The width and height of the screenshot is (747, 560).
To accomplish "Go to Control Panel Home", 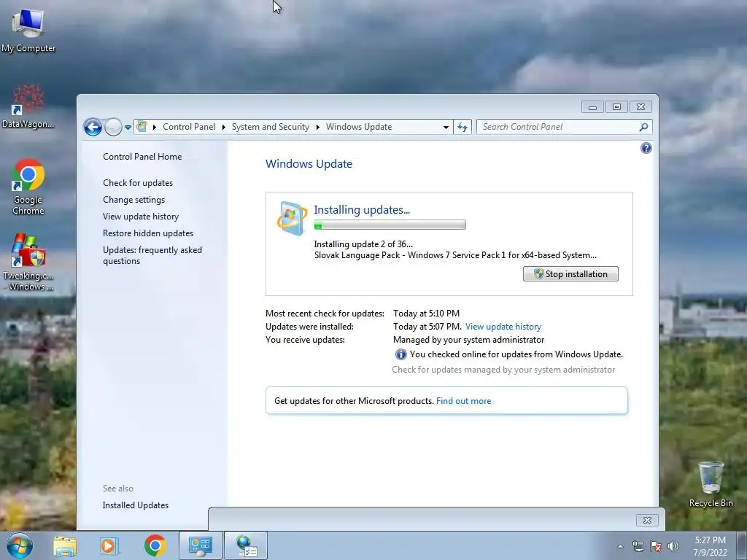I will 142,157.
